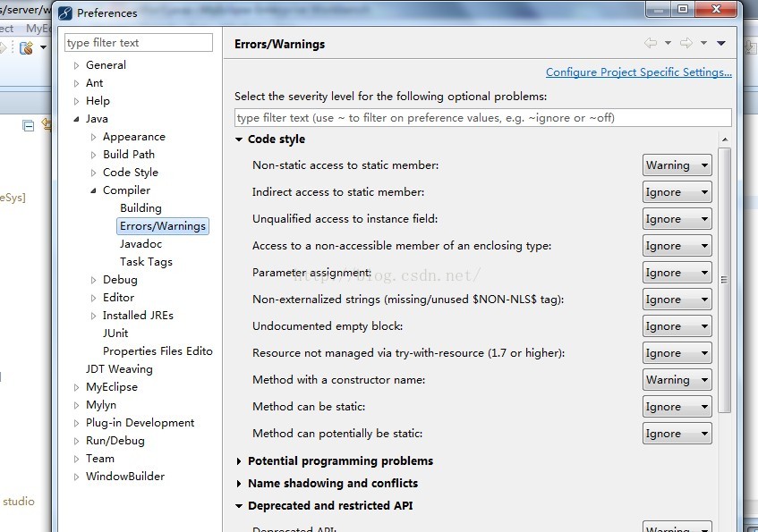Click the options list vertical scrollbar thumb

pyautogui.click(x=725, y=280)
